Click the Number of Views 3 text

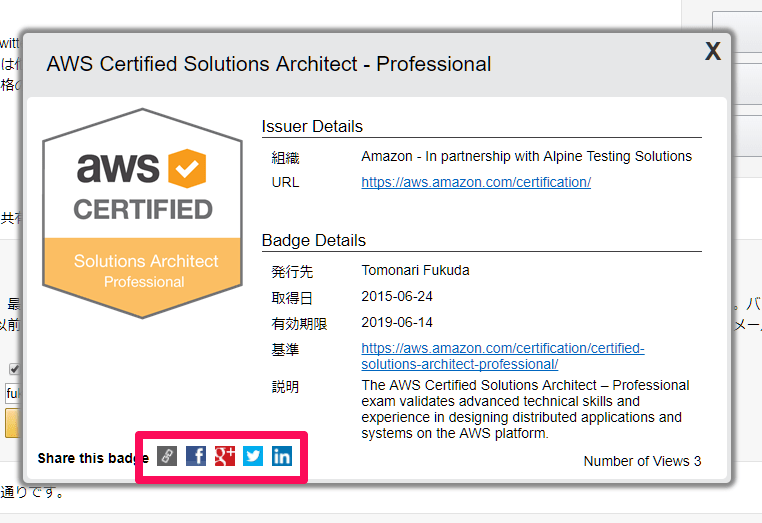(x=642, y=461)
